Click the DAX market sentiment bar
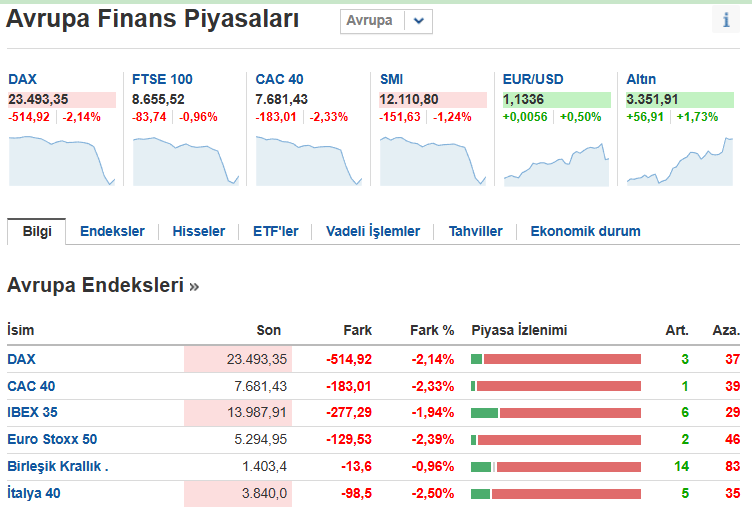Viewport: 752px width, 528px height. [555, 359]
